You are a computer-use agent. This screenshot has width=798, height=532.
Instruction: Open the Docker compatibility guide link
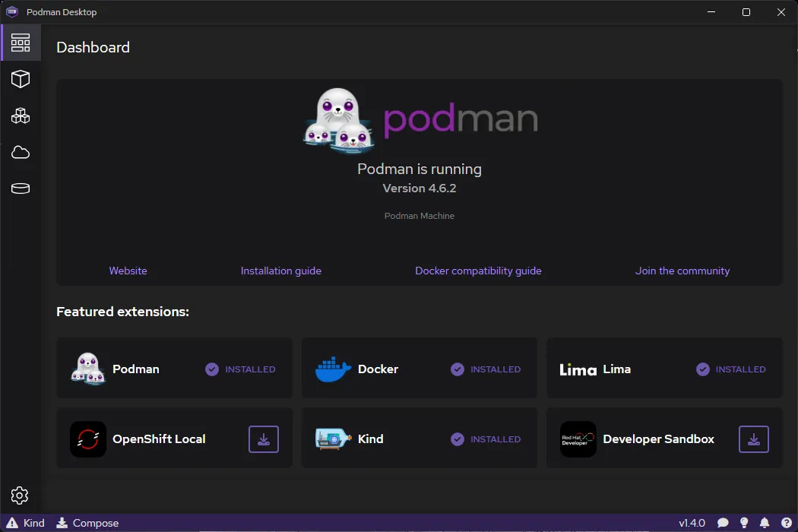(478, 271)
